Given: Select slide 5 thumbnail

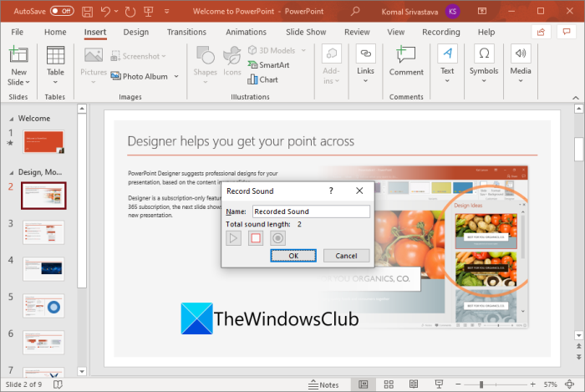Looking at the screenshot, I should click(43, 306).
